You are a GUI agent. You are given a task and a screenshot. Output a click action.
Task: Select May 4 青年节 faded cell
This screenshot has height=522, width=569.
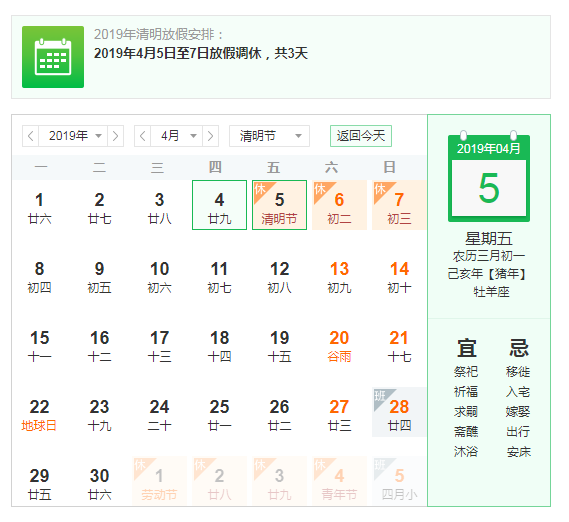(x=339, y=481)
